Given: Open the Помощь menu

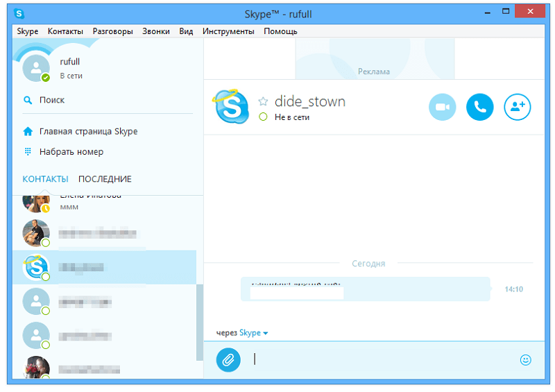Looking at the screenshot, I should tap(280, 31).
